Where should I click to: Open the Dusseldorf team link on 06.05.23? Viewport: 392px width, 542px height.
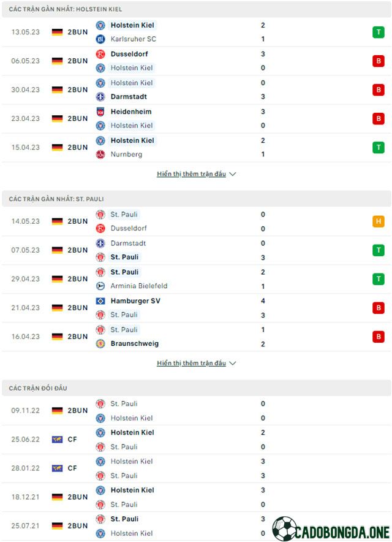pyautogui.click(x=129, y=54)
